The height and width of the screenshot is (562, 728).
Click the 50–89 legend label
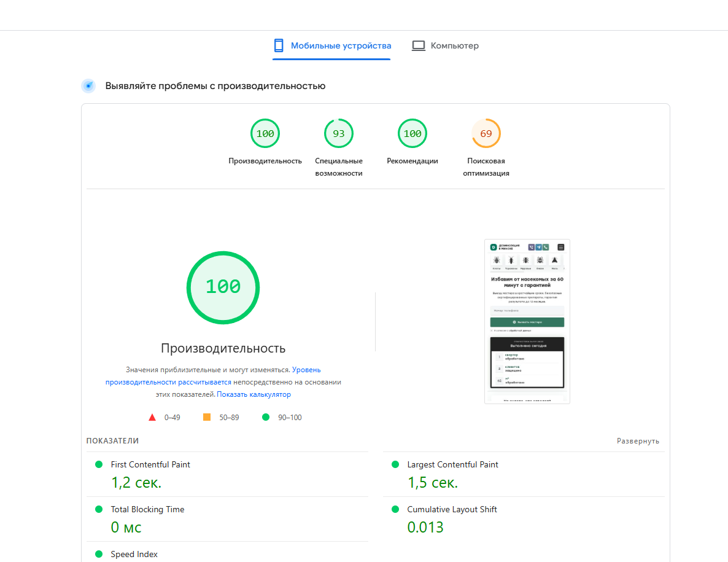pos(229,418)
